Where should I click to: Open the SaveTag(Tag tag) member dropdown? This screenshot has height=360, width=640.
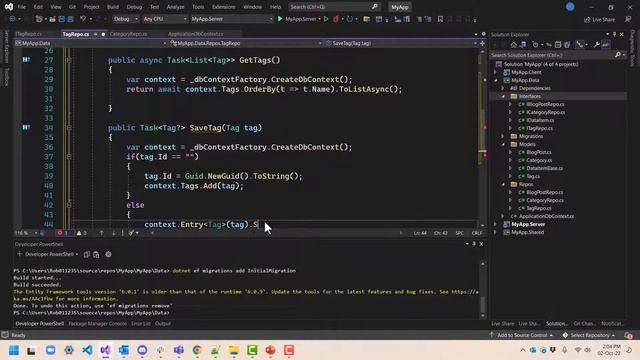[401, 43]
